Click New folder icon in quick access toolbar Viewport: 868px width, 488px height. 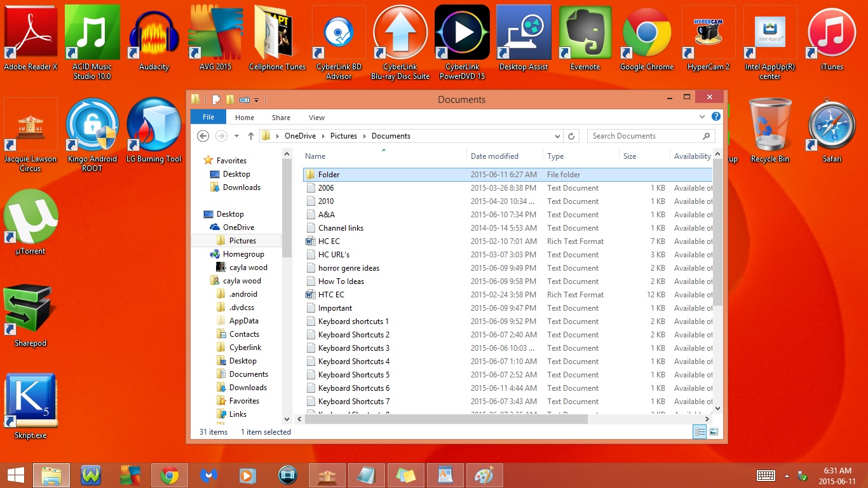point(229,99)
